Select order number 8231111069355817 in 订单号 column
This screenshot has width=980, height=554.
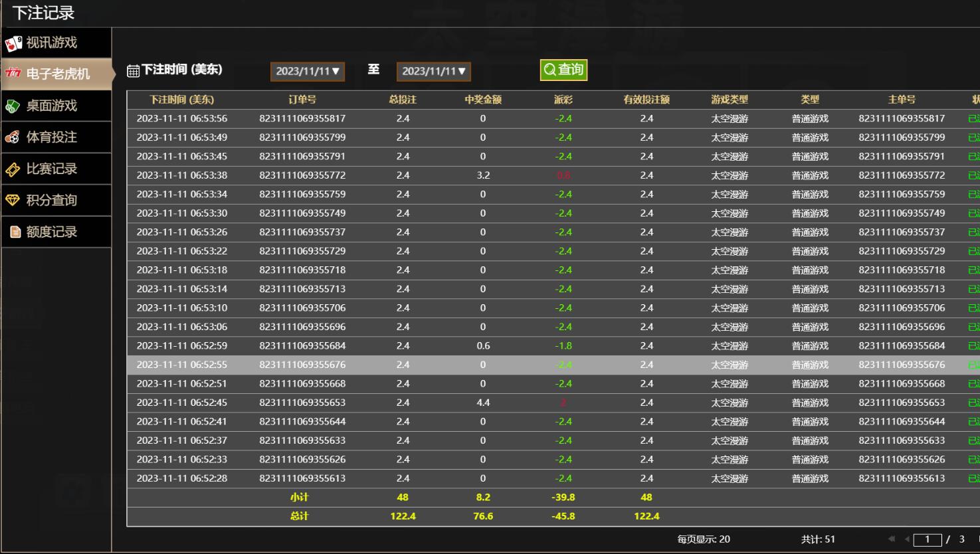[302, 119]
